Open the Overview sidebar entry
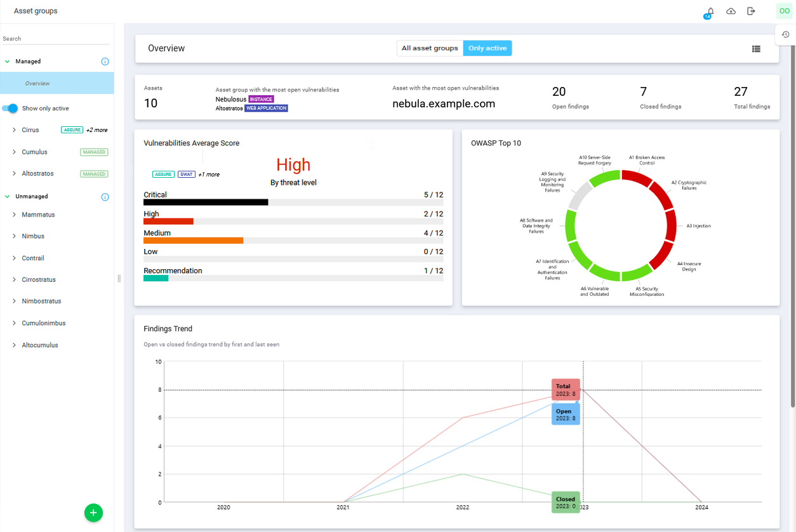The width and height of the screenshot is (796, 532). [x=37, y=83]
